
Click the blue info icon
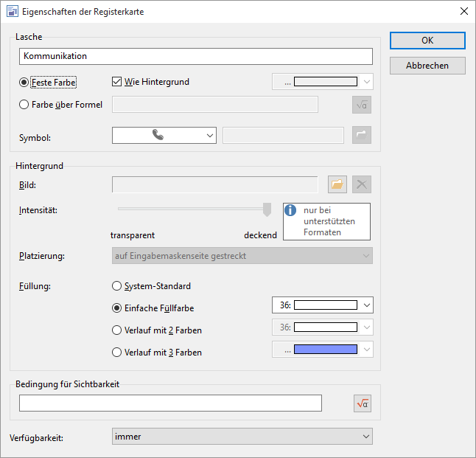[292, 211]
